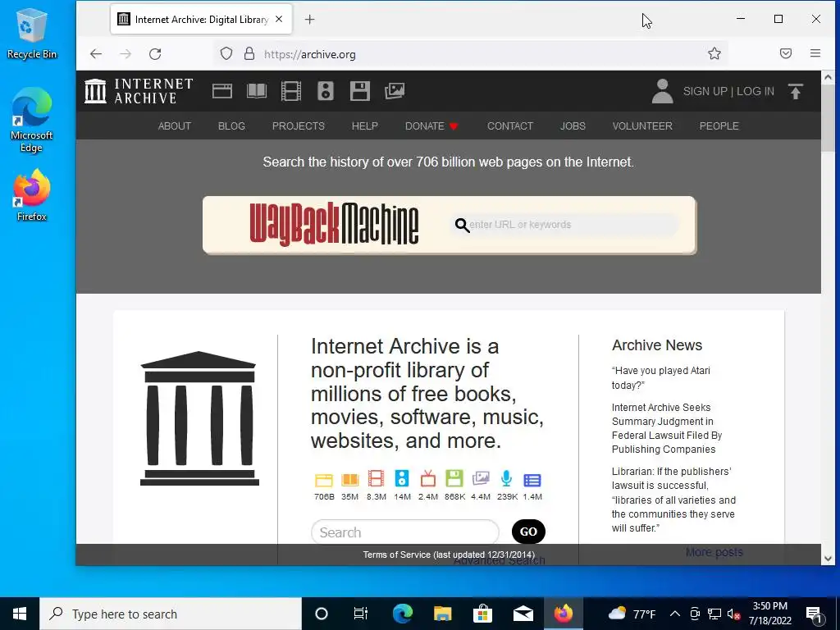The height and width of the screenshot is (630, 840).
Task: Click the SIGN UP link
Action: pyautogui.click(x=705, y=91)
